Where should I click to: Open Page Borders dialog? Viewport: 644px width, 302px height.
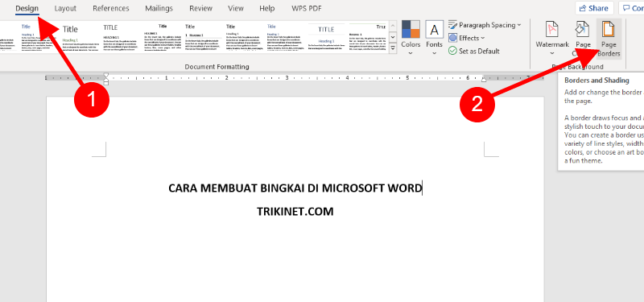click(x=609, y=39)
